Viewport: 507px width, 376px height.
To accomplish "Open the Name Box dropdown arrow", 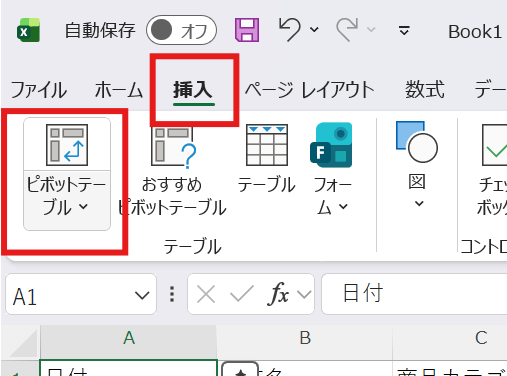I will (x=142, y=295).
